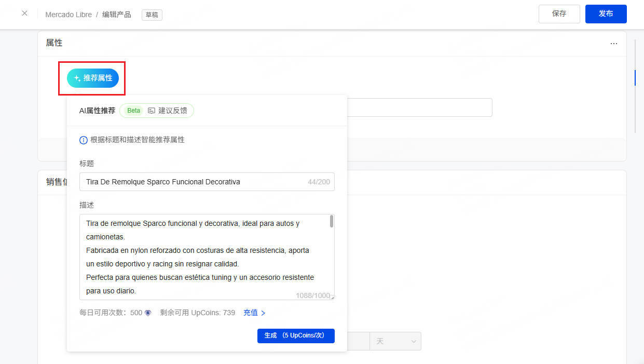This screenshot has height=364, width=644.
Task: Click the 建议反馈 feedback icon
Action: coord(152,111)
